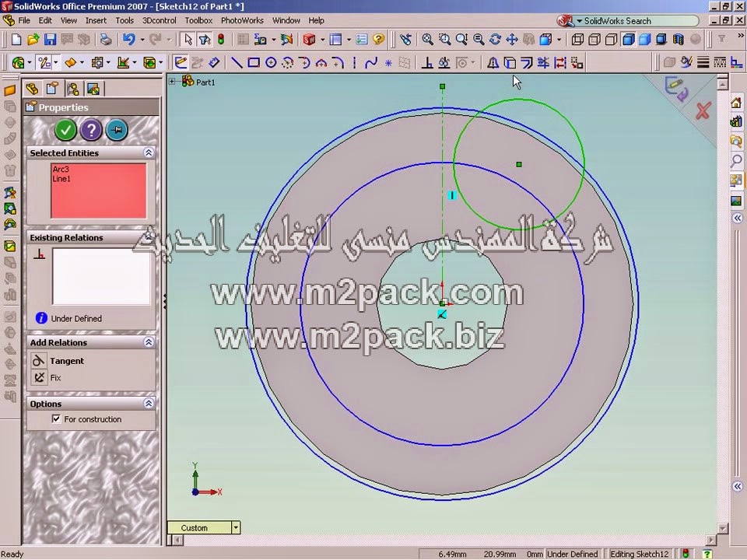Toggle Shadows in Shaded Mode
Image resolution: width=747 pixels, height=560 pixels.
point(661,39)
